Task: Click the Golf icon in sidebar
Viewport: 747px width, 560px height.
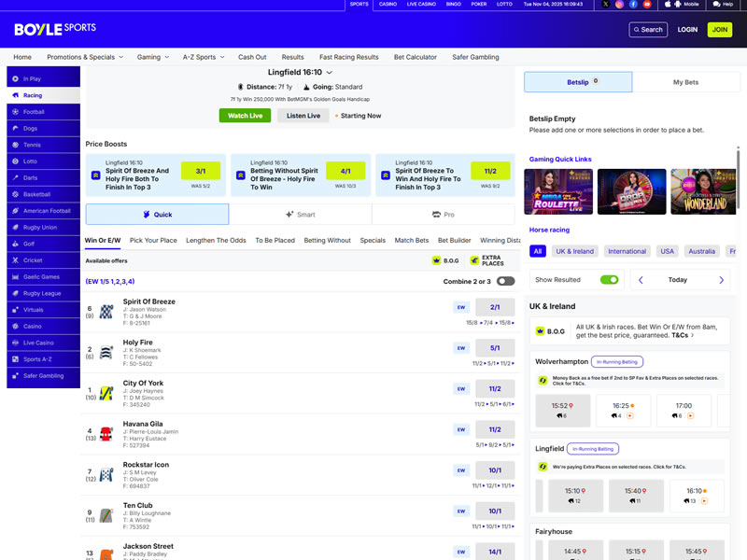Action: click(15, 244)
